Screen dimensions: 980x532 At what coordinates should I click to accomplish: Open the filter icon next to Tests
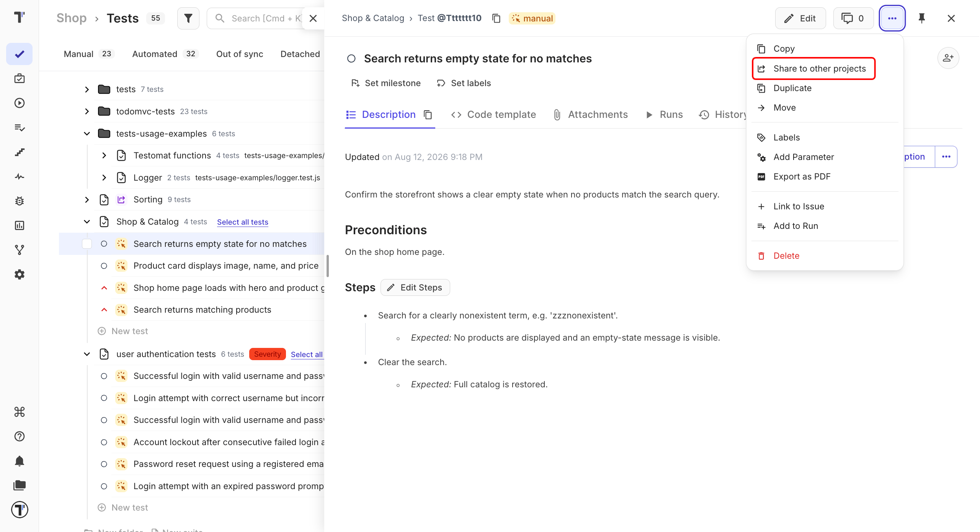pos(188,18)
